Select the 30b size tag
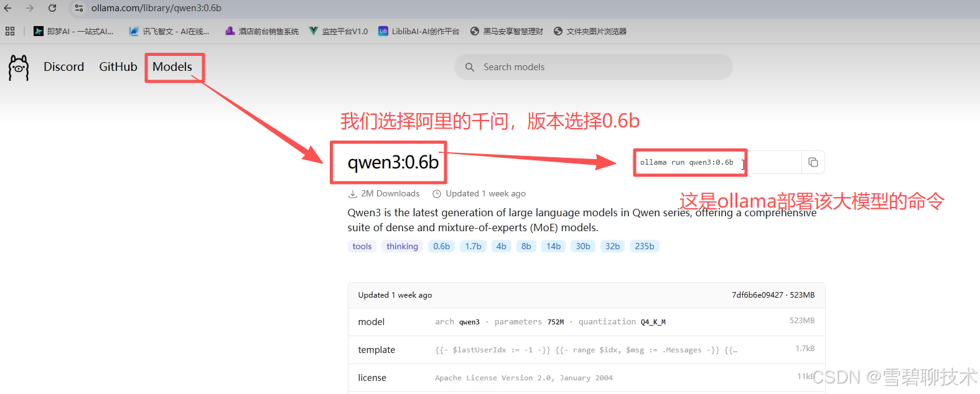This screenshot has width=980, height=394. tap(583, 246)
